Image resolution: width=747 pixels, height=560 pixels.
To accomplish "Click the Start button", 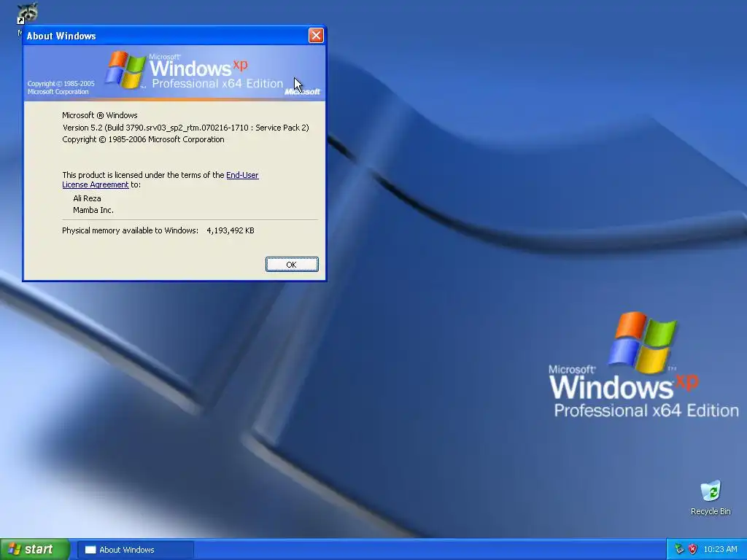I will [x=34, y=550].
